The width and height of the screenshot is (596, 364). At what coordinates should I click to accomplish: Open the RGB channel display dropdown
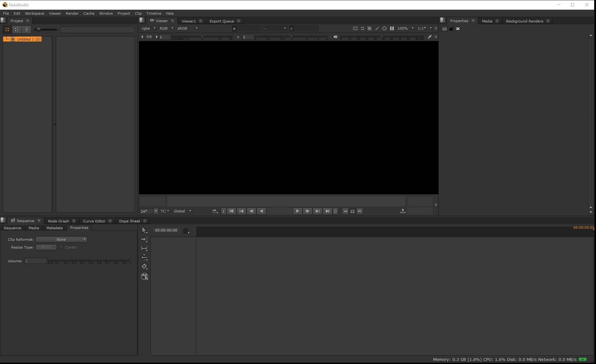point(166,28)
